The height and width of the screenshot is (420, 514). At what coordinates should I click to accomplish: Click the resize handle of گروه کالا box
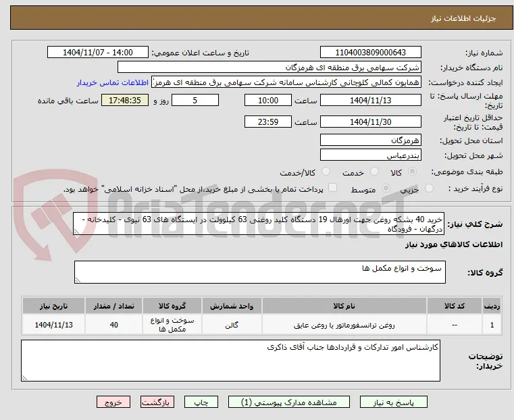[78, 280]
